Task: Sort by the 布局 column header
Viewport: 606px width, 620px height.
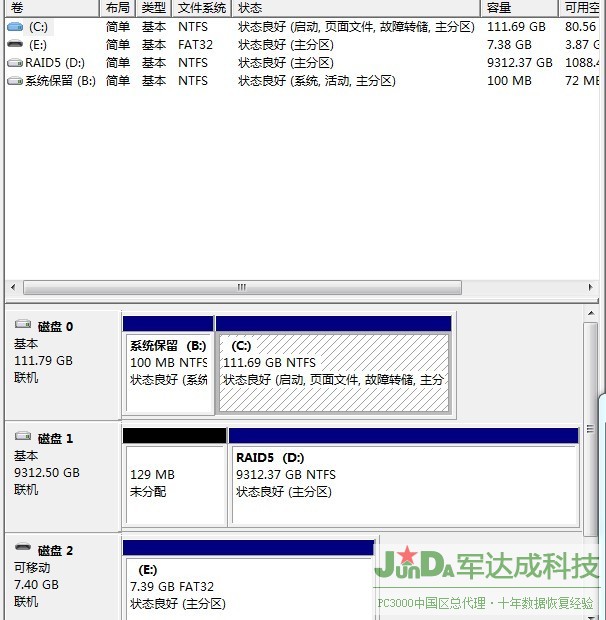Action: [117, 8]
